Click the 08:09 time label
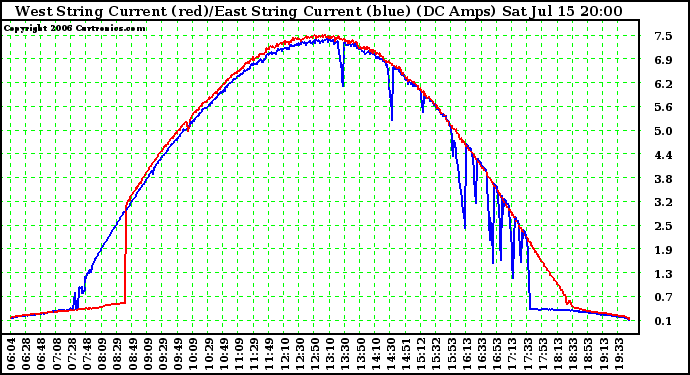This screenshot has width=690, height=375. [102, 354]
